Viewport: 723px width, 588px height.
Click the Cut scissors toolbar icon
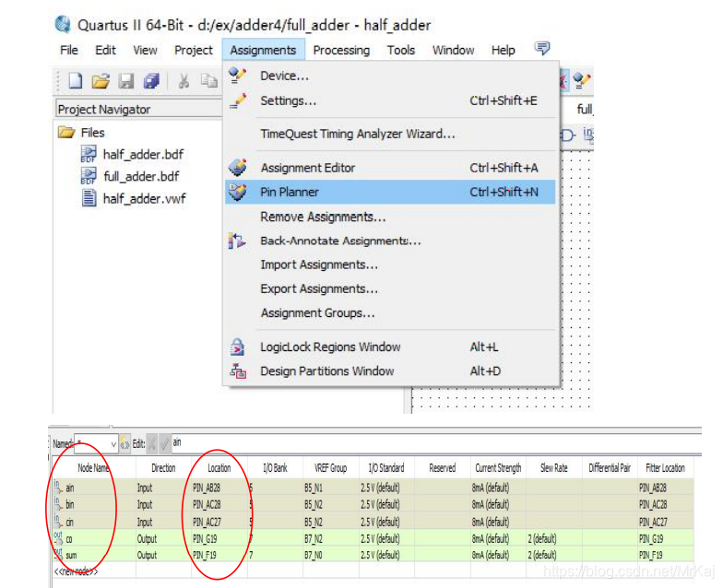coord(184,81)
